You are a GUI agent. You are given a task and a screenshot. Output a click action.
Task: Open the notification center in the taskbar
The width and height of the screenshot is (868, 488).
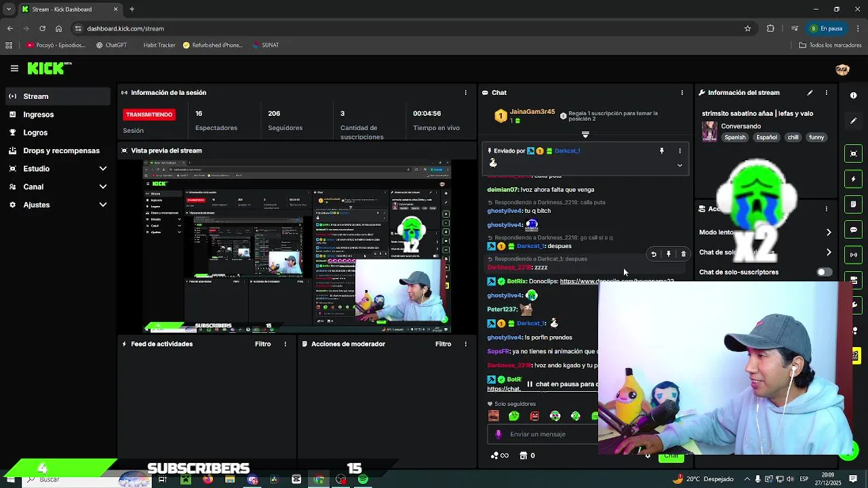853,479
